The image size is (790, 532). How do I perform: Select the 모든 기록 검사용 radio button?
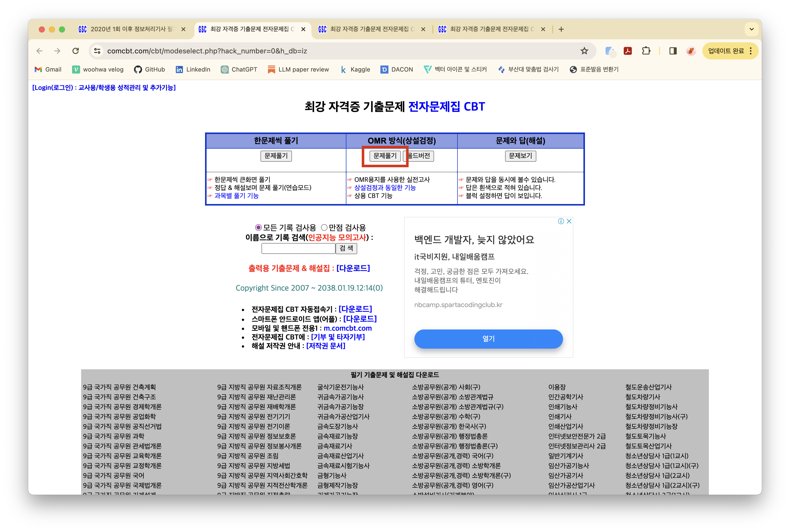click(258, 227)
